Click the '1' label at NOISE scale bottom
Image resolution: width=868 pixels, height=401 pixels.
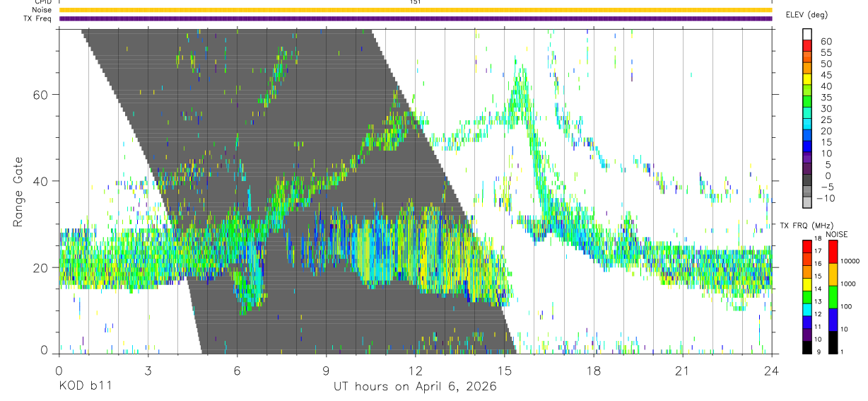[841, 351]
